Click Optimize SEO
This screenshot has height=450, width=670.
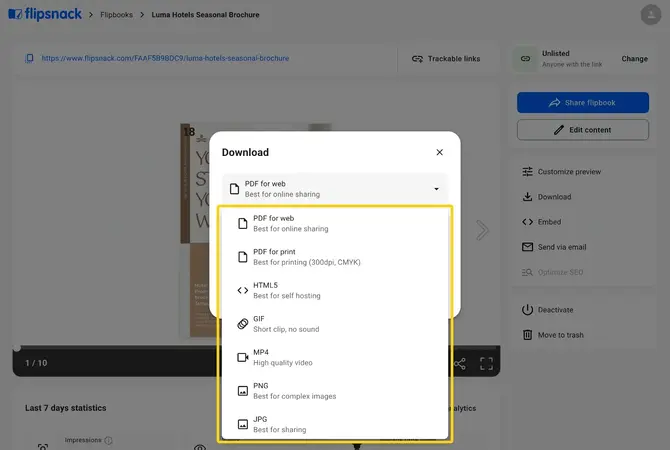tap(552, 272)
